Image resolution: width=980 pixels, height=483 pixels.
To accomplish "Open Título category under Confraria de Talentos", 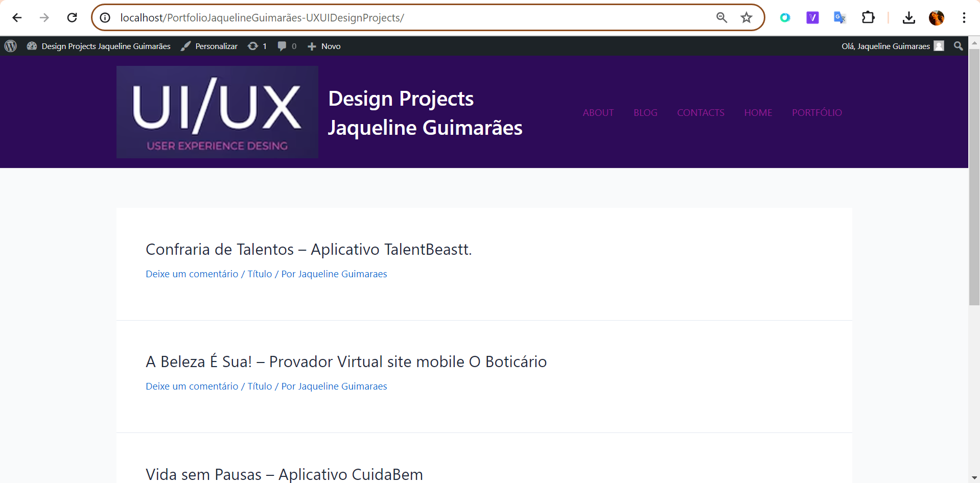I will [260, 274].
